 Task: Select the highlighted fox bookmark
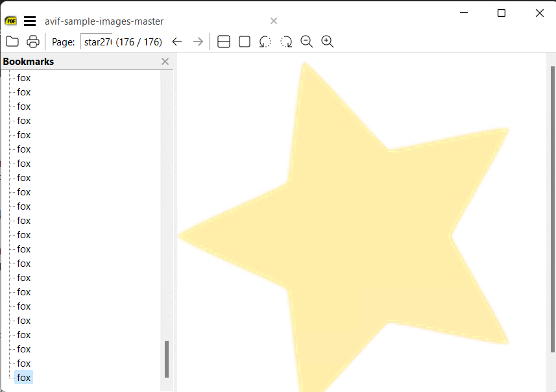(24, 378)
